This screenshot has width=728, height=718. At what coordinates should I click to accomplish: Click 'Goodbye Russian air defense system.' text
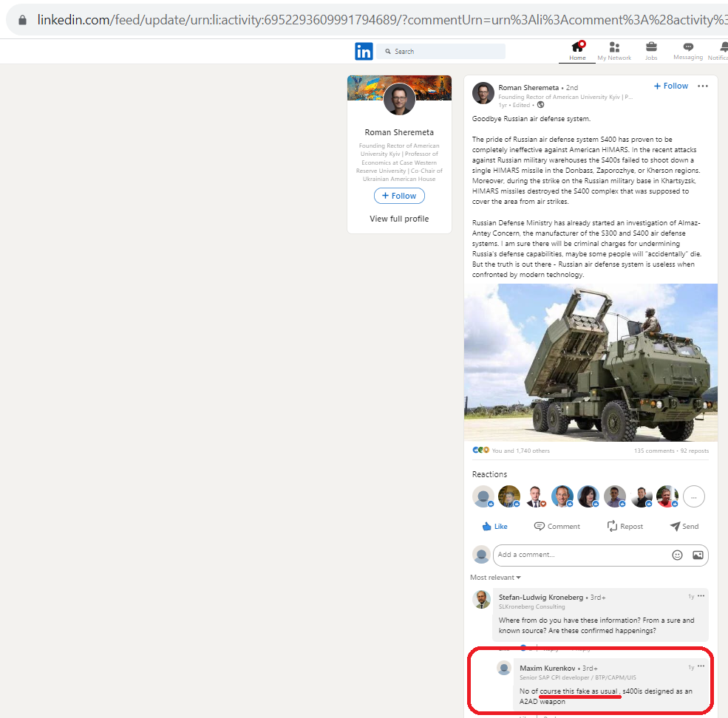[531, 119]
